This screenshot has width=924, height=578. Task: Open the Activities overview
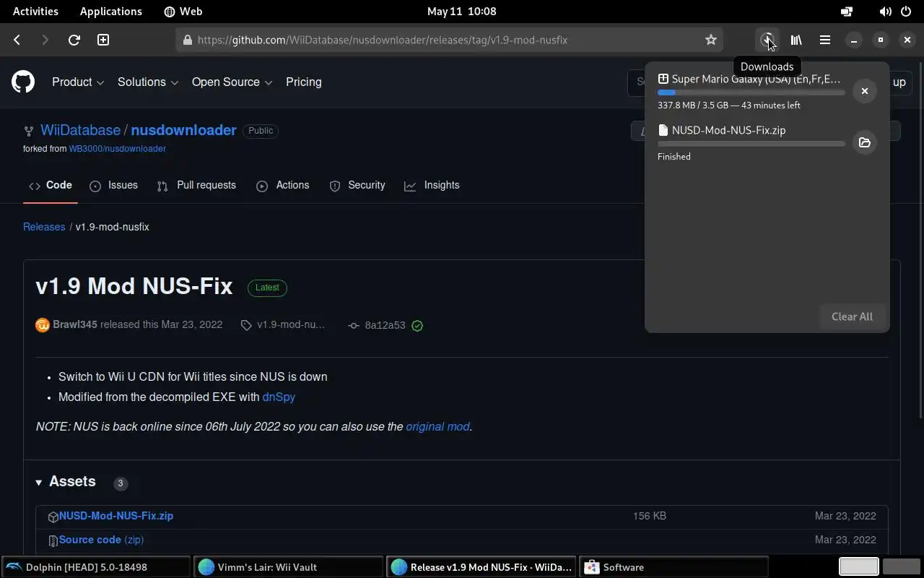pos(35,12)
